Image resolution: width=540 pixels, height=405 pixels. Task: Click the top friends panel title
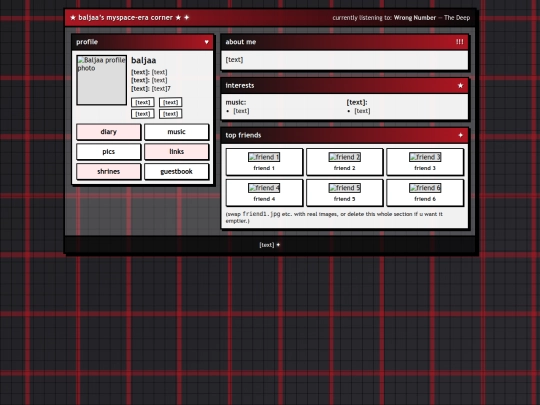point(243,135)
